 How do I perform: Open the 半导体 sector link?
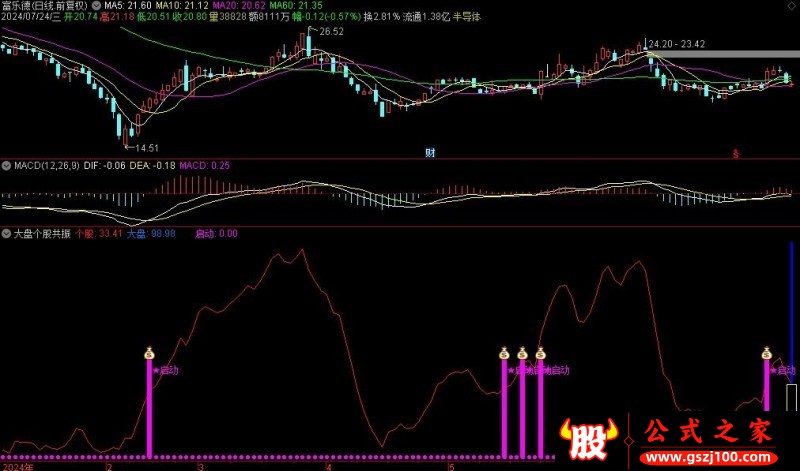[466, 17]
